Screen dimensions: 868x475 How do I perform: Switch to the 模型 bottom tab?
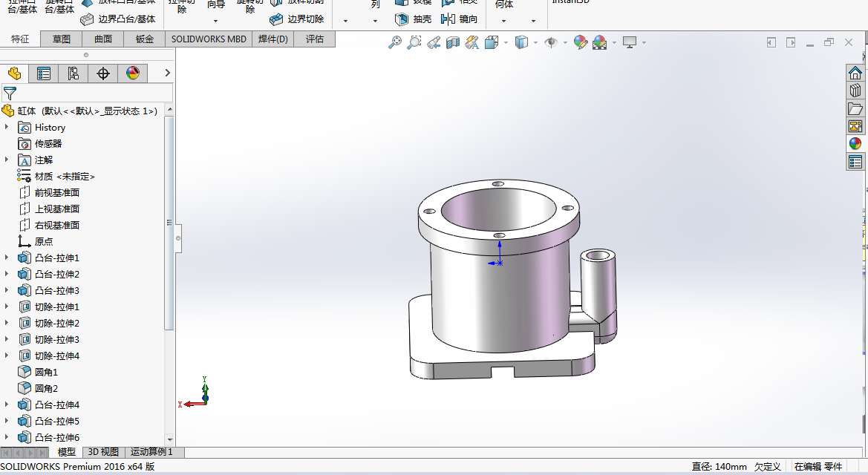click(66, 452)
